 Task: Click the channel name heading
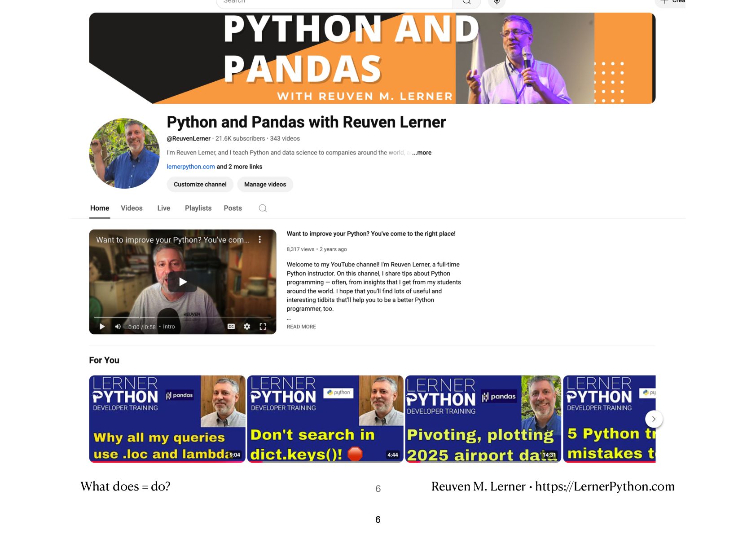pos(306,122)
